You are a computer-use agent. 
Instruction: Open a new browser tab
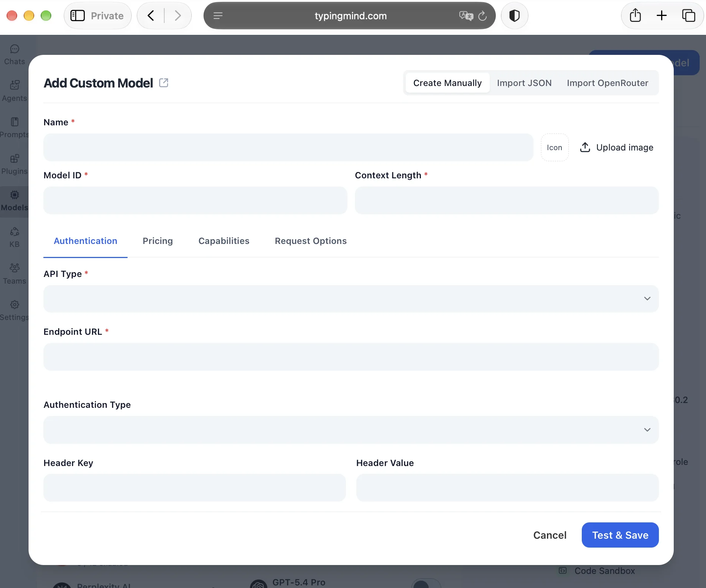click(x=662, y=16)
